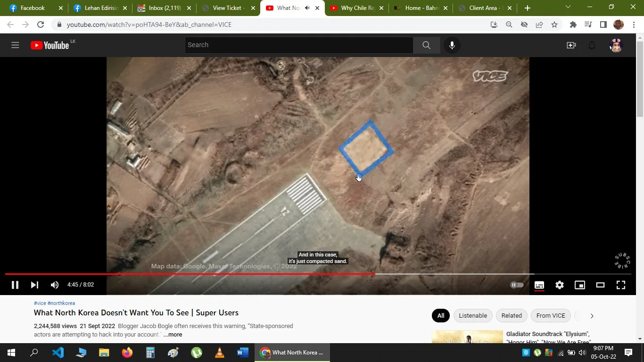Switch to the Lehan Edirisinghe Facebook tab

point(100,8)
